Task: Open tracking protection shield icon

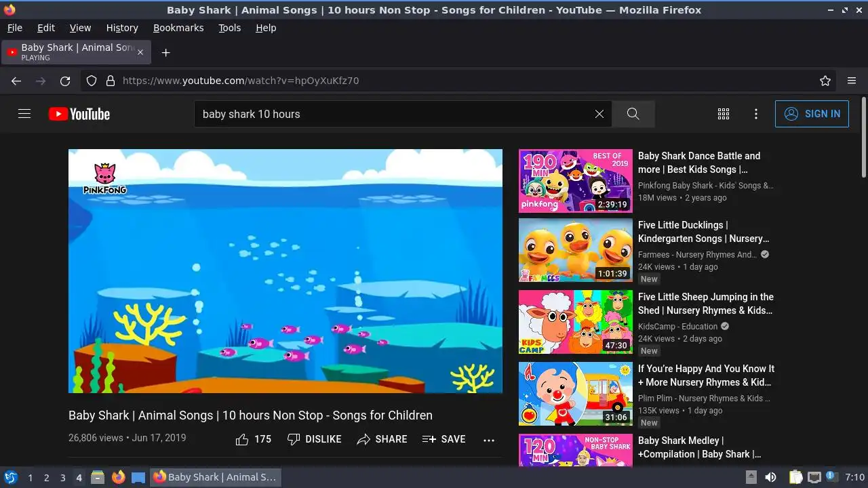Action: [92, 81]
